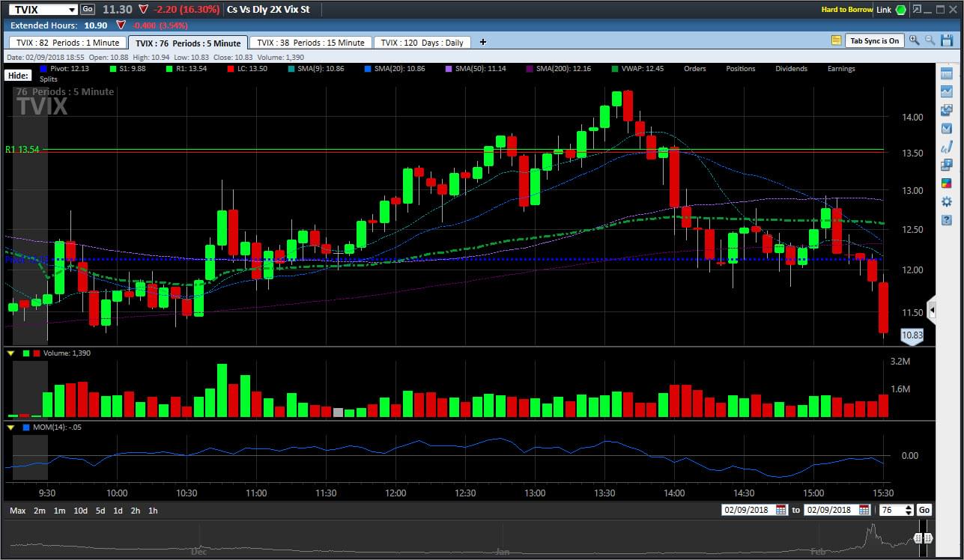
Task: Click the line chart icon in right sidebar
Action: point(946,91)
